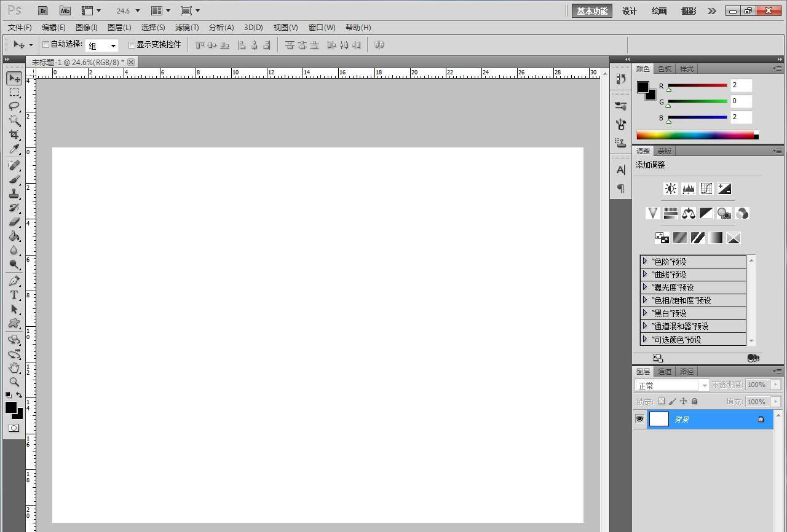Select the Lasso tool
Viewport: 787px width, 532px height.
pyautogui.click(x=14, y=106)
